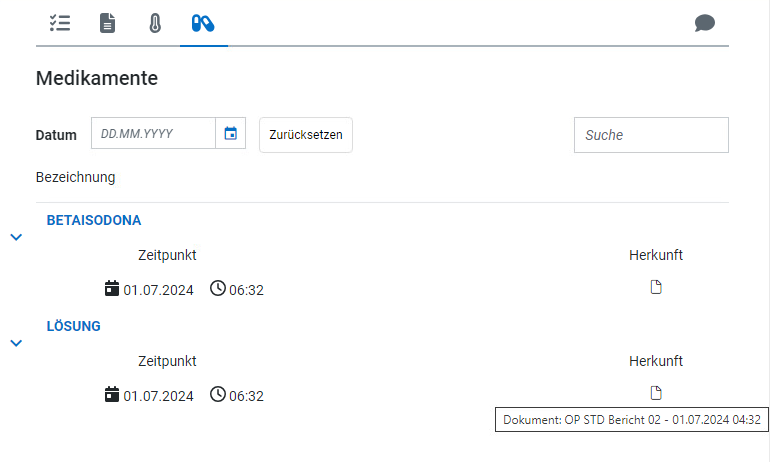Click the Bezeichnung column header
Image resolution: width=770 pixels, height=462 pixels.
(76, 177)
